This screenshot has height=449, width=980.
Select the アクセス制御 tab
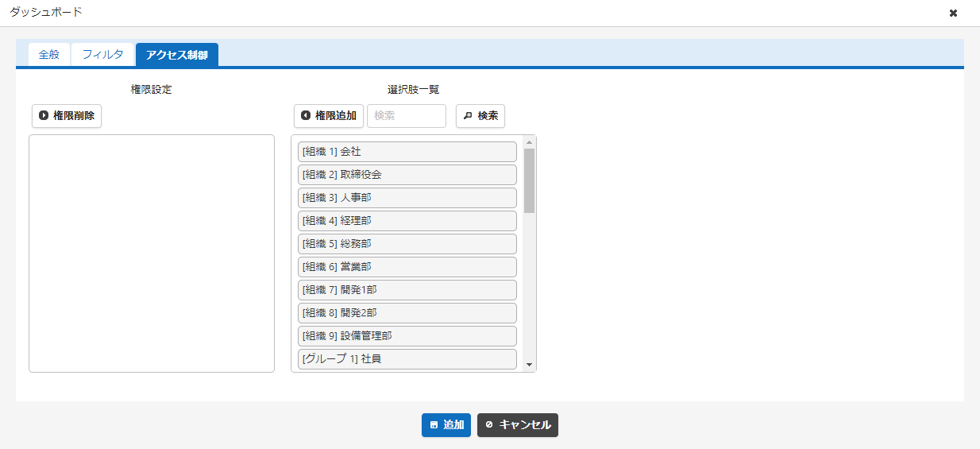177,55
